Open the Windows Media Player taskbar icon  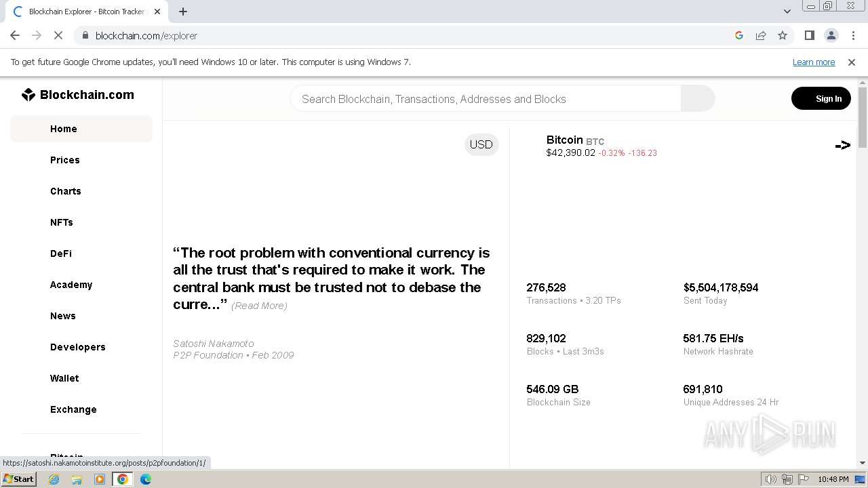coord(100,479)
